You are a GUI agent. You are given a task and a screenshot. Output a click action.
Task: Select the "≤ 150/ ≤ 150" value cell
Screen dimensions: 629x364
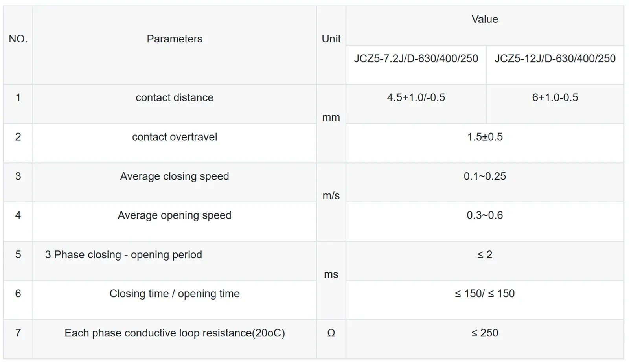click(484, 294)
